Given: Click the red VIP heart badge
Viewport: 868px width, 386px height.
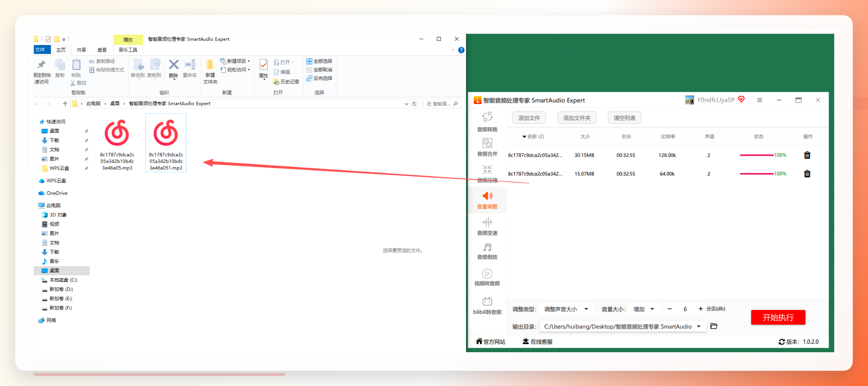Looking at the screenshot, I should click(x=741, y=99).
